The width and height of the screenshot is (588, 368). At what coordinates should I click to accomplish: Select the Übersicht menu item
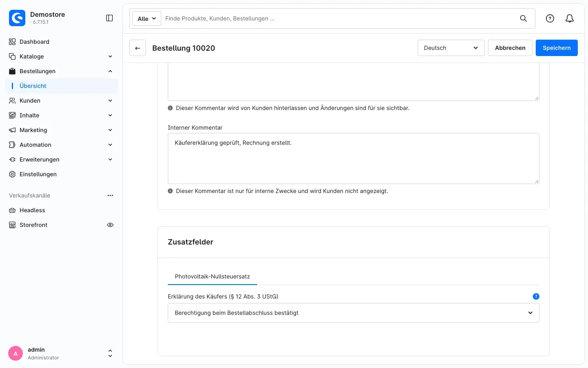(61, 86)
